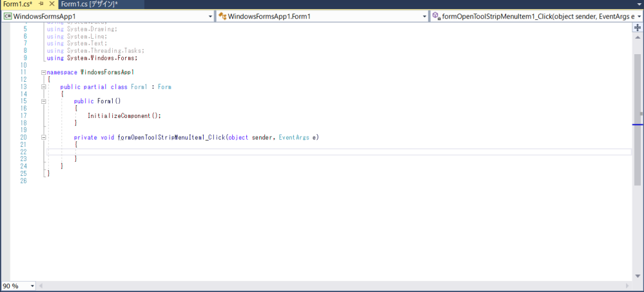Open the WindowsFormsApp1 project dropdown
Screen dimensions: 644x292
210,16
